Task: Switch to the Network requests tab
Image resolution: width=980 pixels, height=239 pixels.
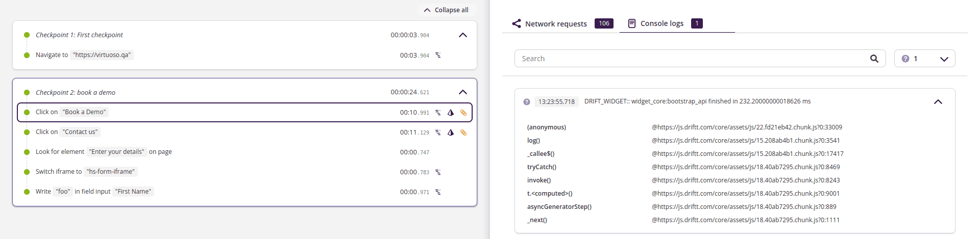Action: coord(562,23)
